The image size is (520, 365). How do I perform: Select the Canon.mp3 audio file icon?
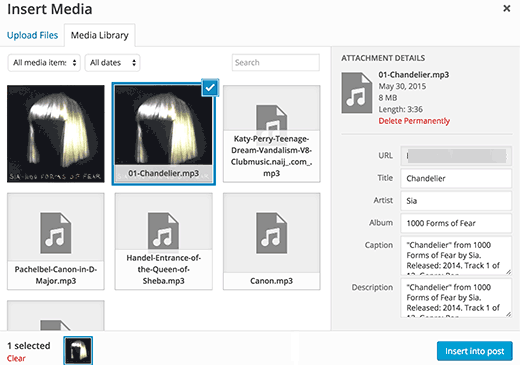271,233
